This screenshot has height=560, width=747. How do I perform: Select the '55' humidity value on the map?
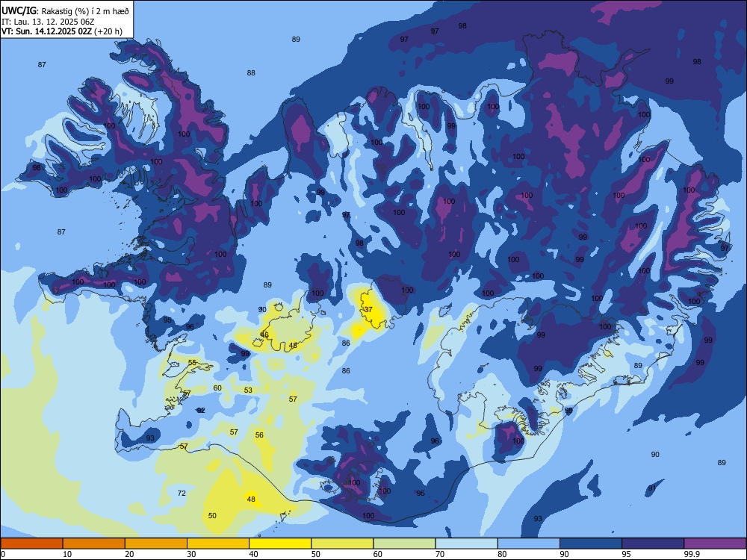tap(192, 362)
